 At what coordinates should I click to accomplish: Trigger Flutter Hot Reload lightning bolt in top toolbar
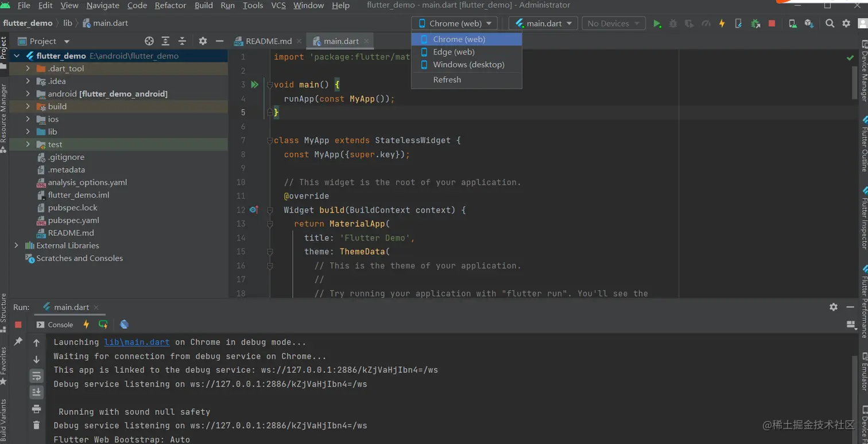722,24
